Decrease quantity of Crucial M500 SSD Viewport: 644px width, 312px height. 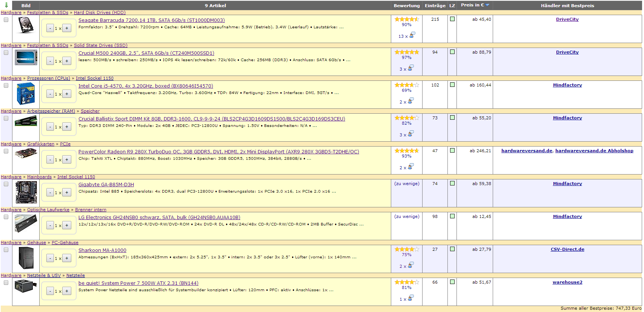point(50,61)
